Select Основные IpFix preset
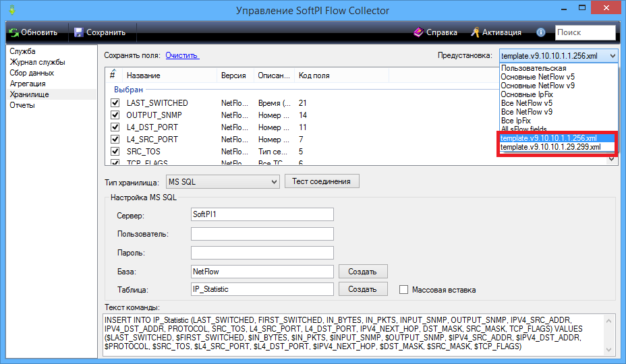 (527, 94)
